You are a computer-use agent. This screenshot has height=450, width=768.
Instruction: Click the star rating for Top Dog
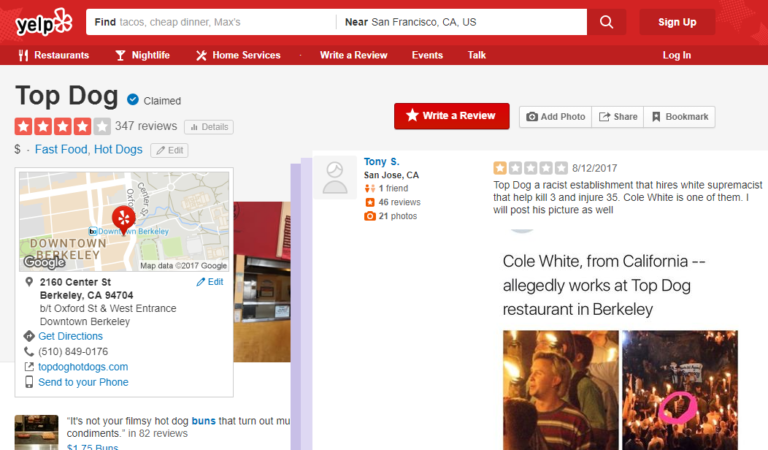[x=63, y=126]
